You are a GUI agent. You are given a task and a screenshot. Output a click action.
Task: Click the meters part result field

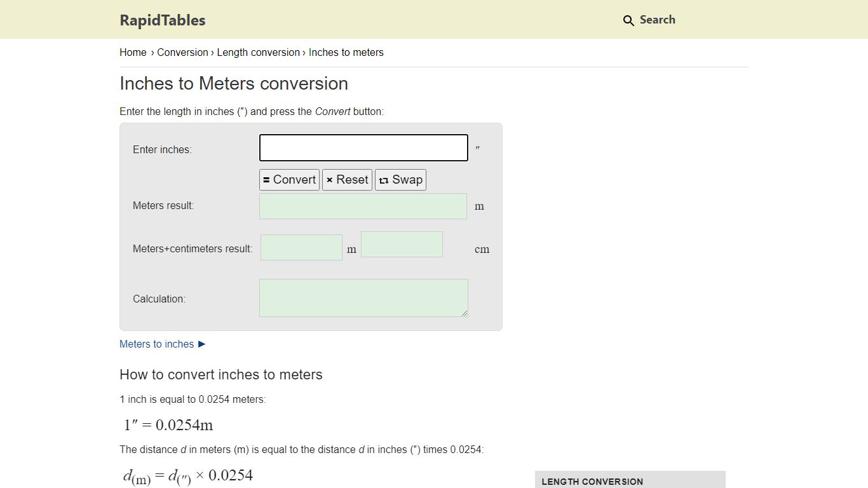301,247
